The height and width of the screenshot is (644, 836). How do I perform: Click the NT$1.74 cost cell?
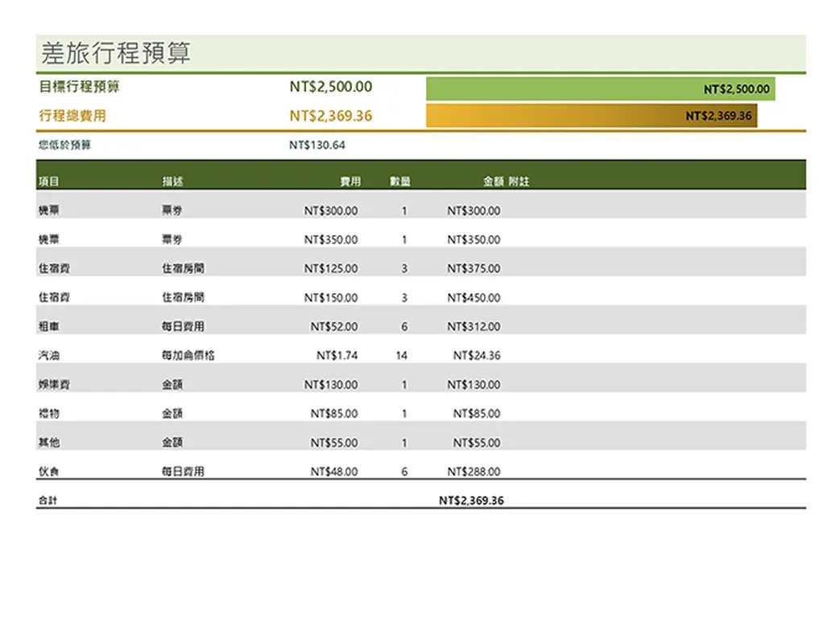(x=337, y=355)
